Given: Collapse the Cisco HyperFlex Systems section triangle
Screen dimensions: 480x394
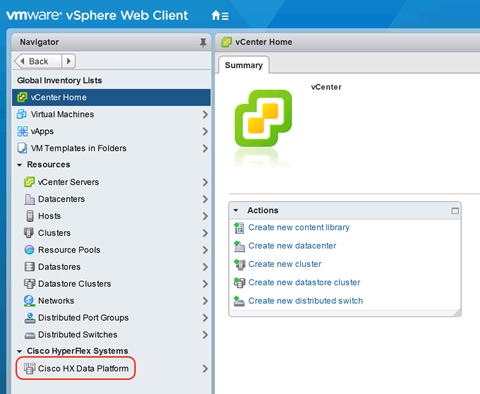Looking at the screenshot, I should pos(20,351).
